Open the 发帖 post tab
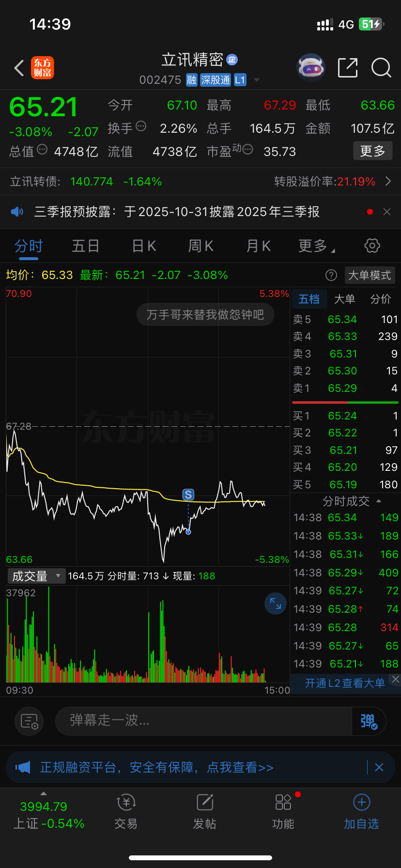Screen dimensions: 401x868 (205, 812)
